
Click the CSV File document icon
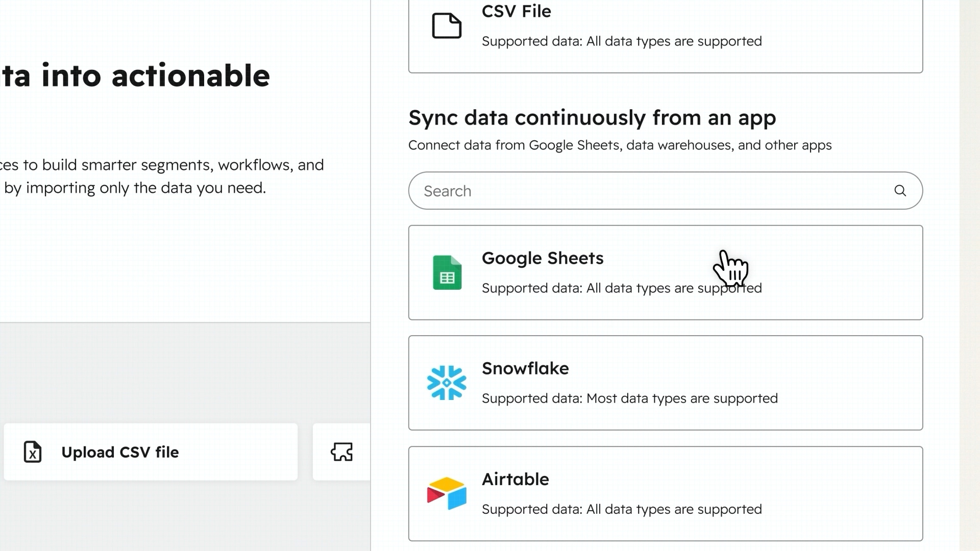click(x=447, y=26)
